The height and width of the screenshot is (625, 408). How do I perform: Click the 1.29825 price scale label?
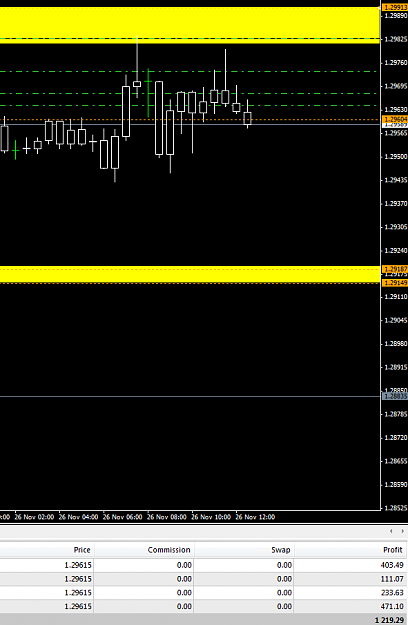tap(396, 39)
